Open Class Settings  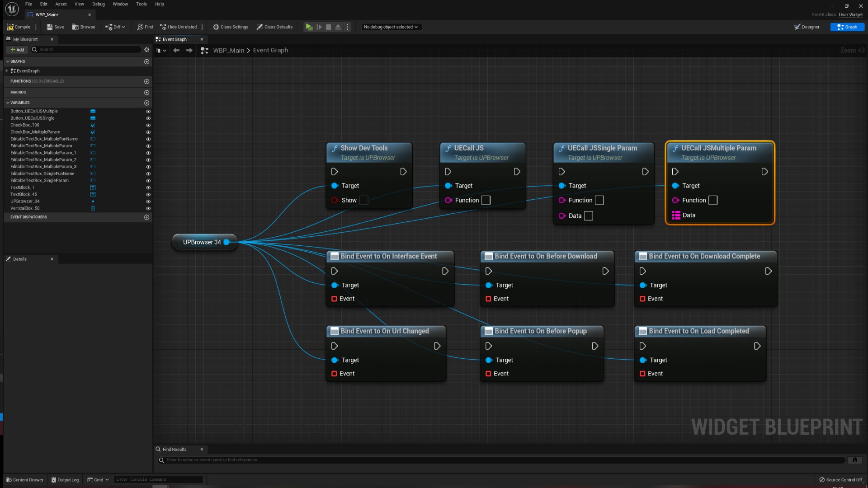click(231, 27)
